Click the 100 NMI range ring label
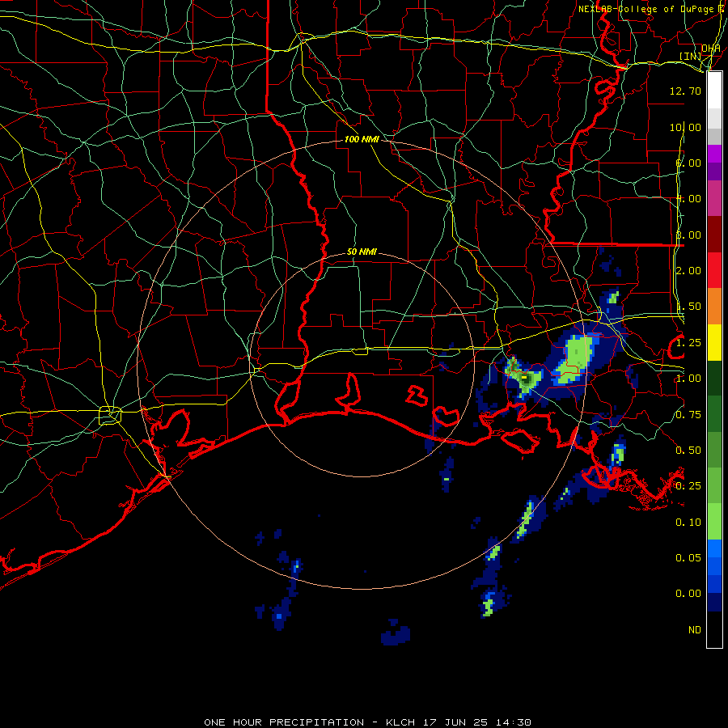The height and width of the screenshot is (728, 728). tap(362, 139)
